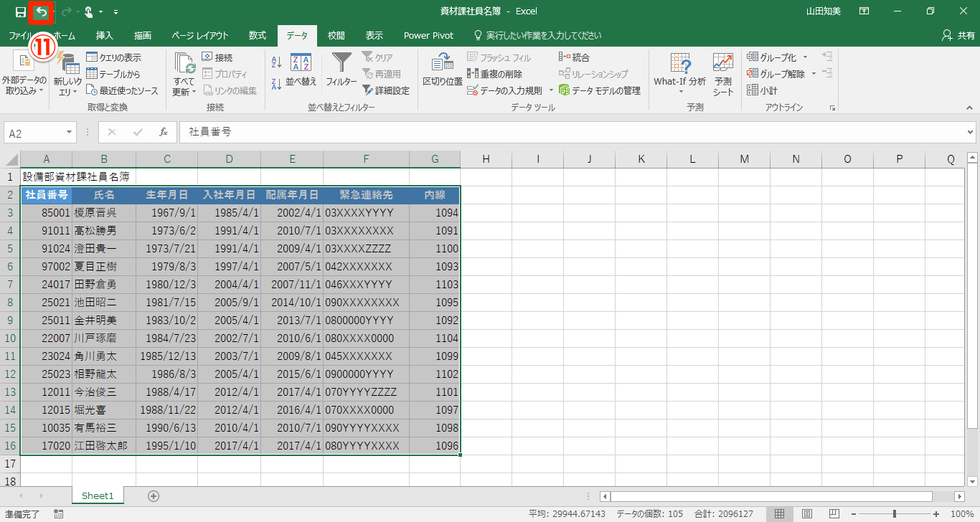Select the Sheet1 sheet tab
Viewport: 980px width, 522px height.
click(x=98, y=495)
